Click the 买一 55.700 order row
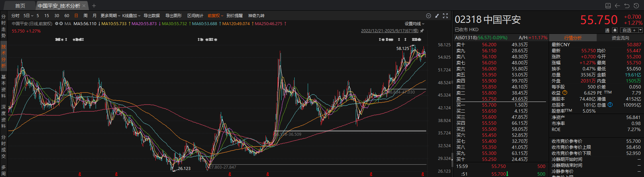644x177 pixels. [501, 105]
